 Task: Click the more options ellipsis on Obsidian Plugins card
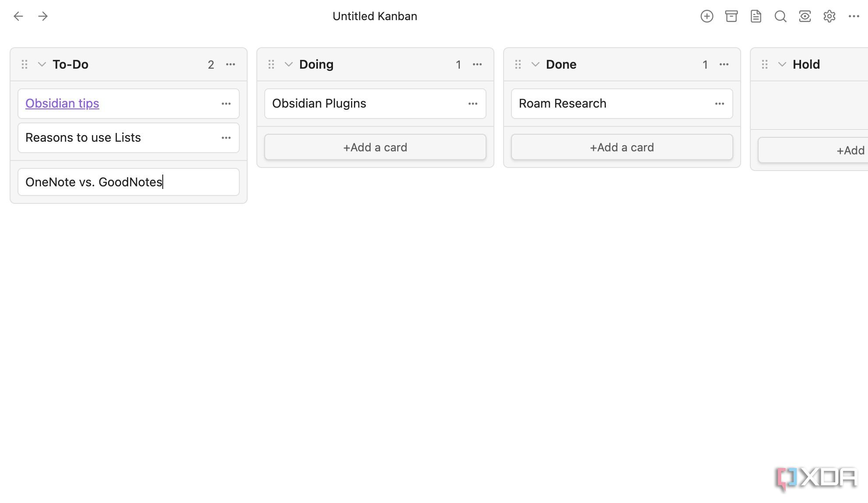pos(472,103)
